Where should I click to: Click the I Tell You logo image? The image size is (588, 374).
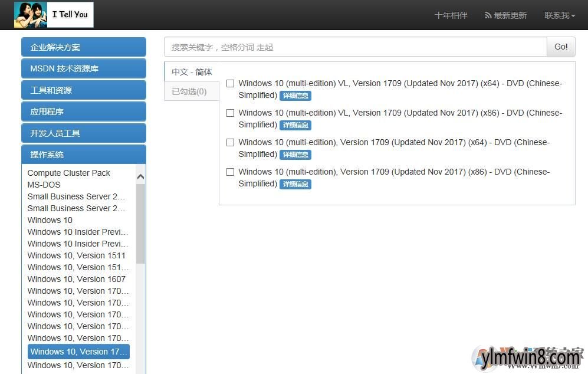coord(54,15)
